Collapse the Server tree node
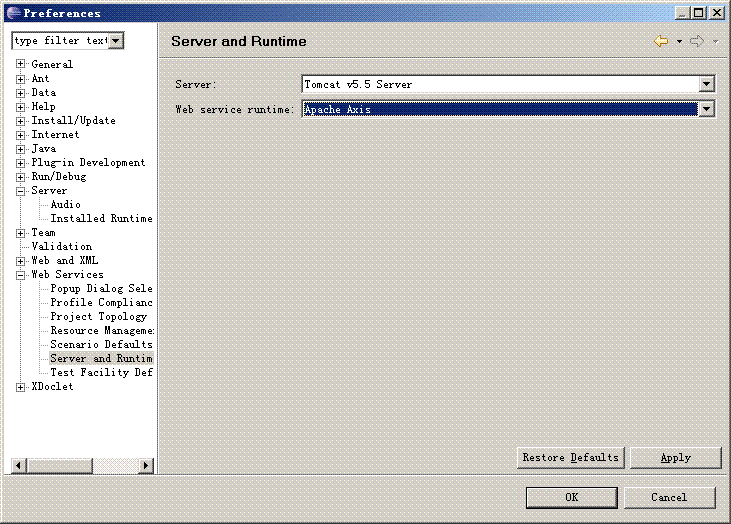Viewport: 731px width, 524px height. 20,191
